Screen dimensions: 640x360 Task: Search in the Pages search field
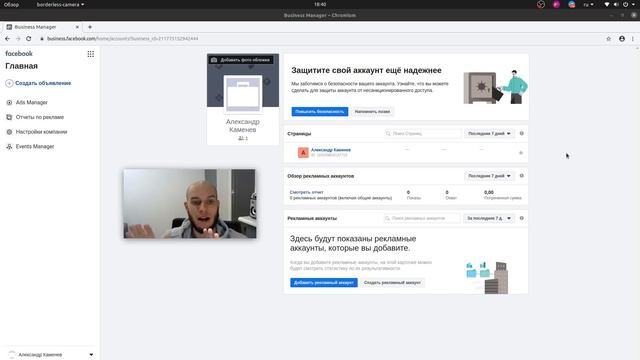423,133
